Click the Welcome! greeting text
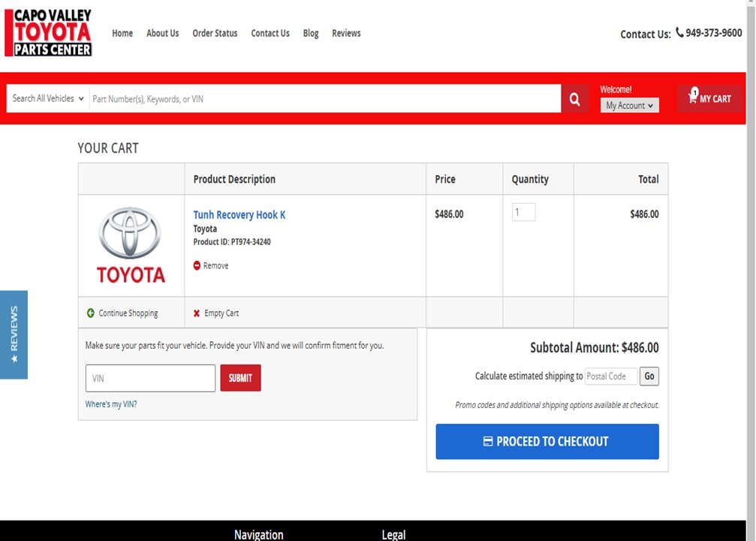 [x=616, y=89]
